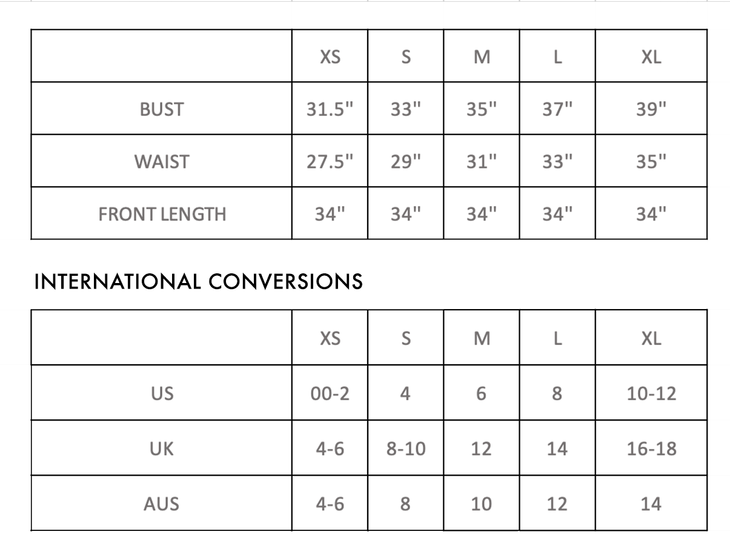Select the US size 10-12 cell
The width and height of the screenshot is (730, 560).
(x=651, y=393)
